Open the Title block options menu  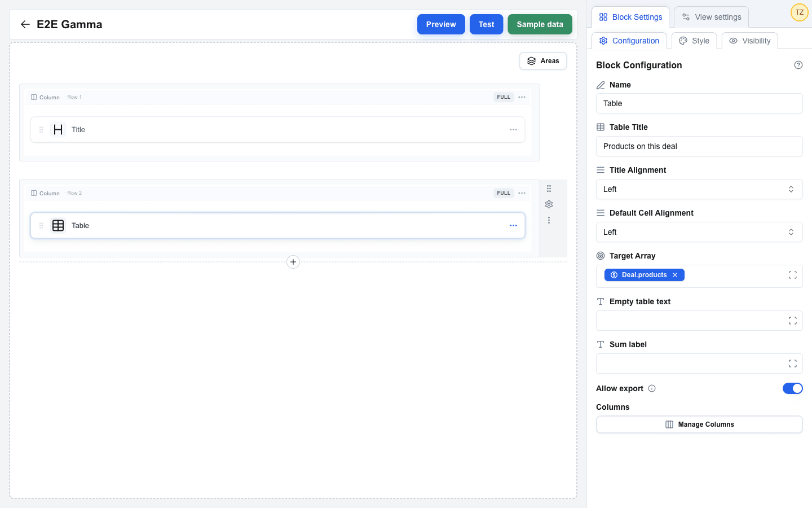pos(513,130)
